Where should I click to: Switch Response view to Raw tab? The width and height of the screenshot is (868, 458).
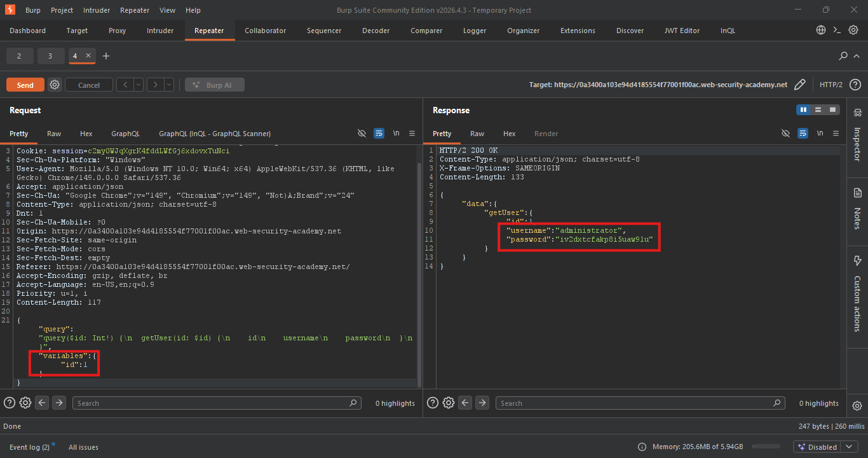pyautogui.click(x=477, y=134)
